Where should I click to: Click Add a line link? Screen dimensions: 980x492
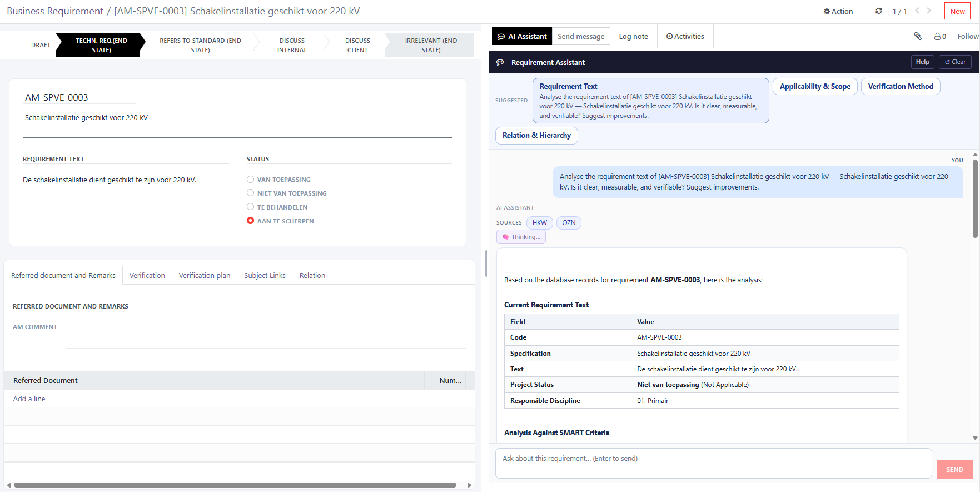click(x=29, y=399)
